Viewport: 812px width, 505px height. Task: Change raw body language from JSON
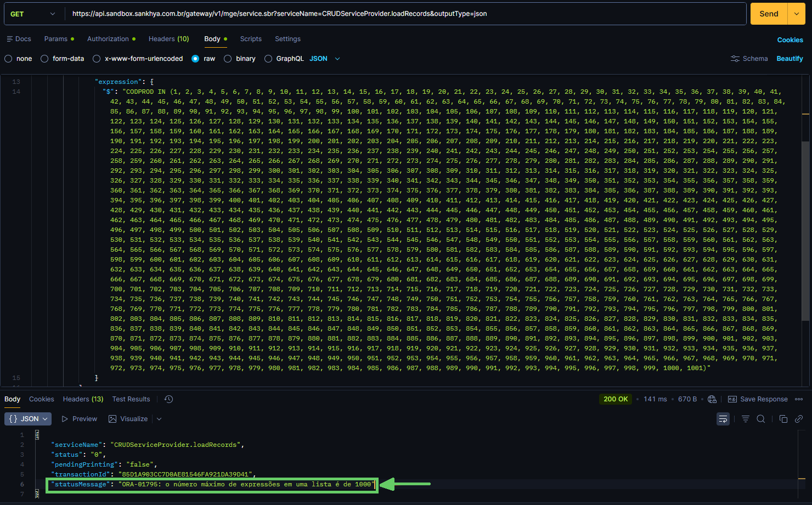[x=325, y=59]
